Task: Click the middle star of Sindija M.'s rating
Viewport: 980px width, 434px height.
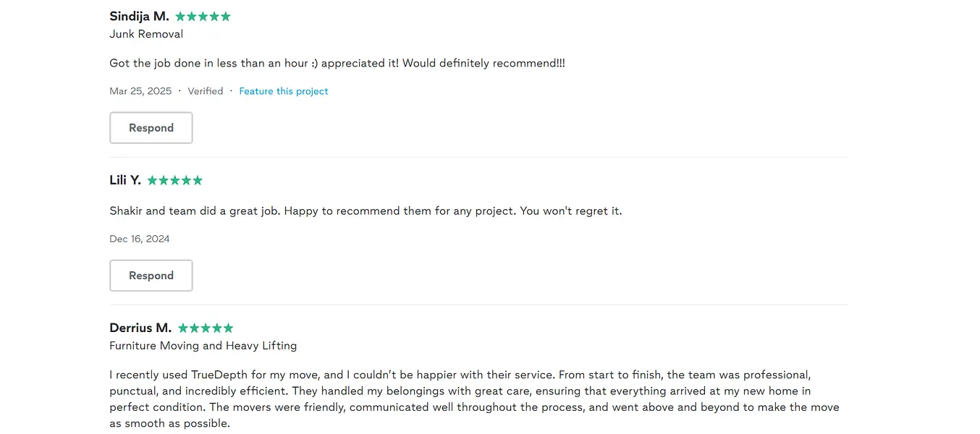Action: [203, 17]
